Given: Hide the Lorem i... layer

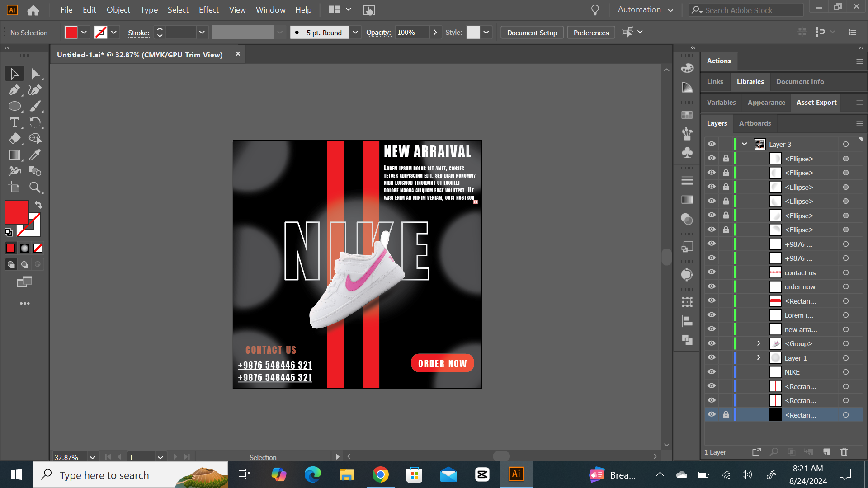Looking at the screenshot, I should [712, 315].
